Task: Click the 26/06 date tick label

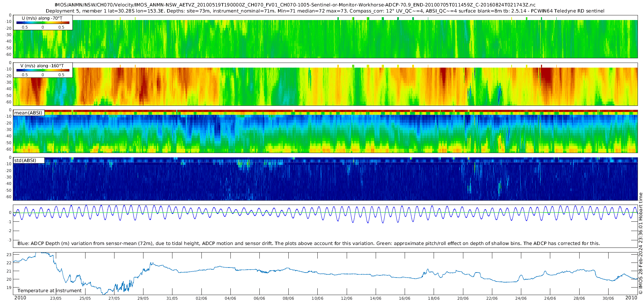Action: (550, 298)
